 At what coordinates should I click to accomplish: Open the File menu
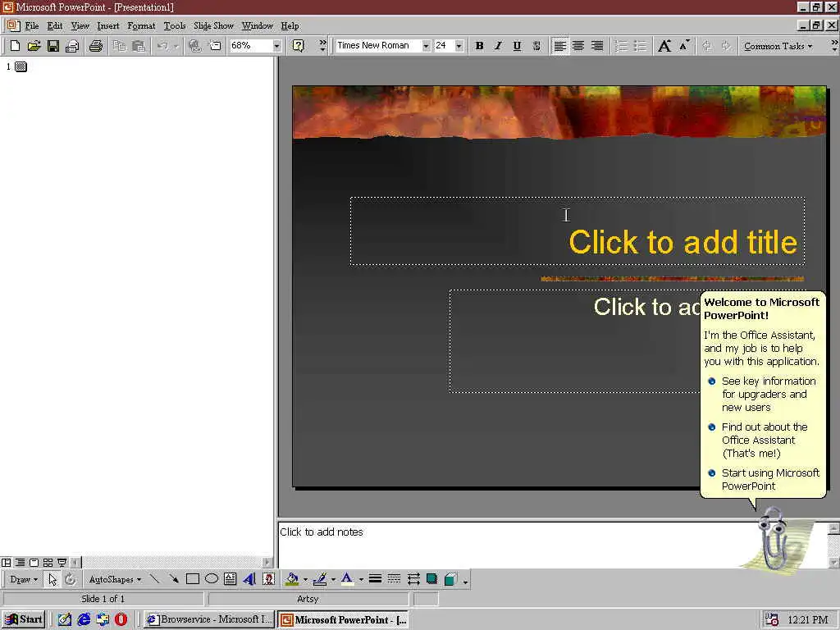(x=32, y=25)
